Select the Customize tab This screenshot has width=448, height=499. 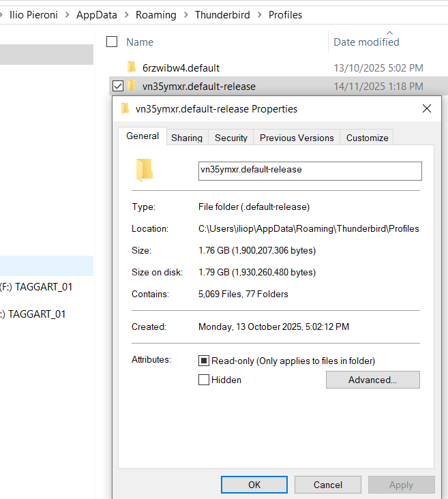pyautogui.click(x=367, y=138)
